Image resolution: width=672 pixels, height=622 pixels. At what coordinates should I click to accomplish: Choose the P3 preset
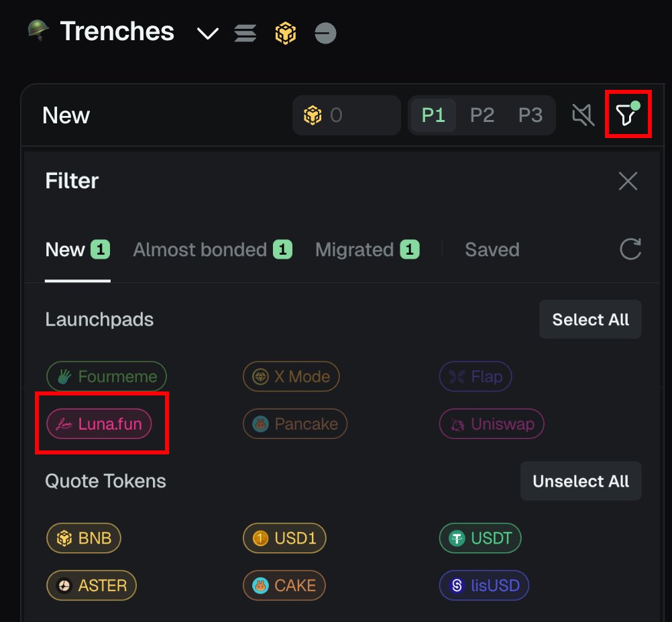[x=530, y=115]
